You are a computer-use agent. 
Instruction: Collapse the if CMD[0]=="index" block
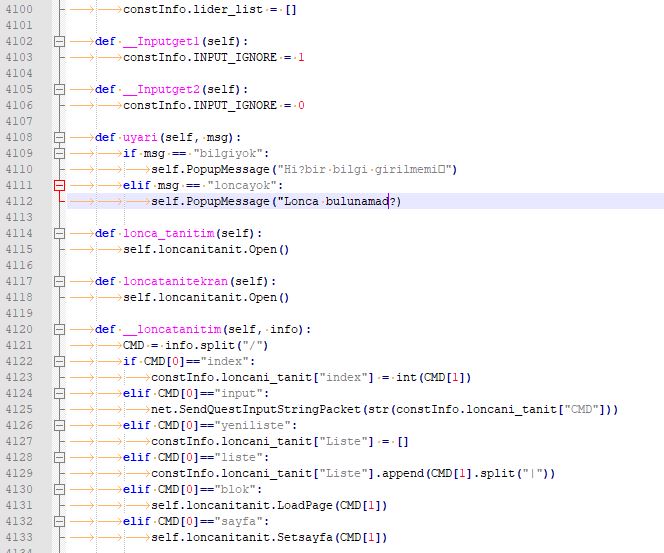tap(59, 362)
